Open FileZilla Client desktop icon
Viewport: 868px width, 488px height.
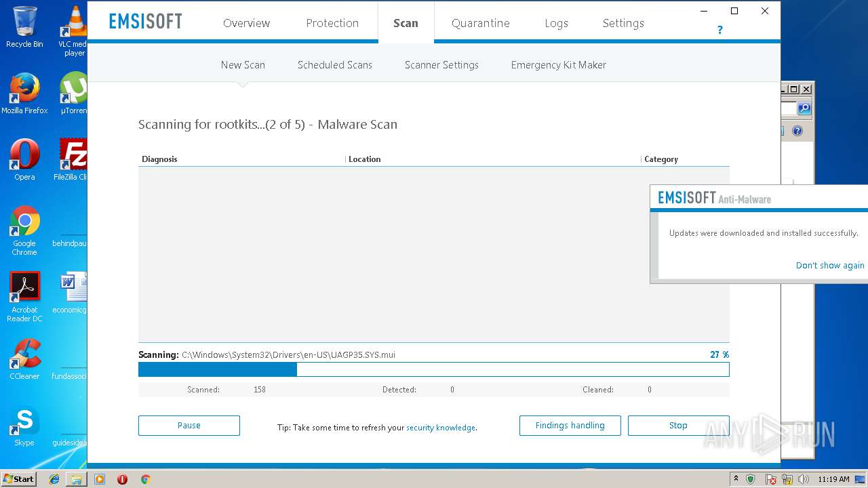click(x=71, y=160)
